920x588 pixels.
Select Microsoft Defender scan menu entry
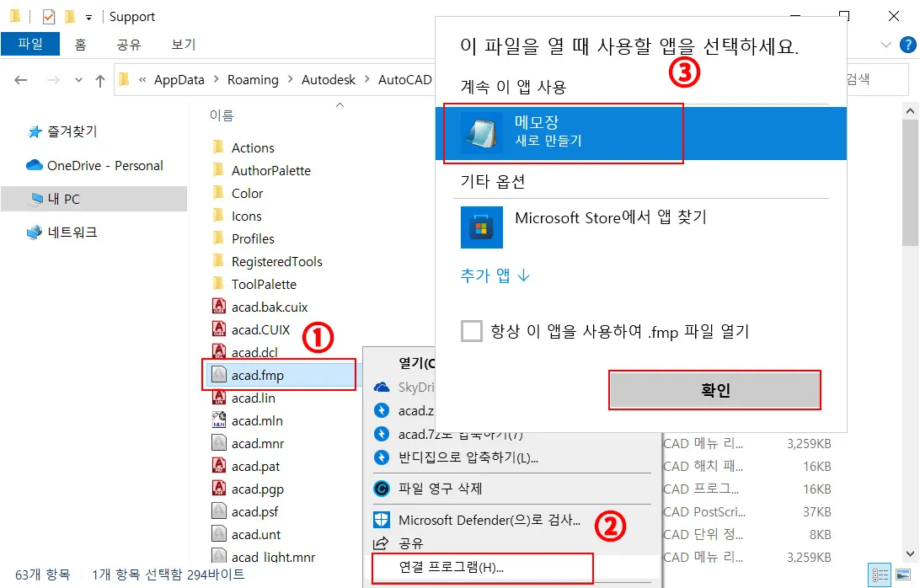pos(489,521)
